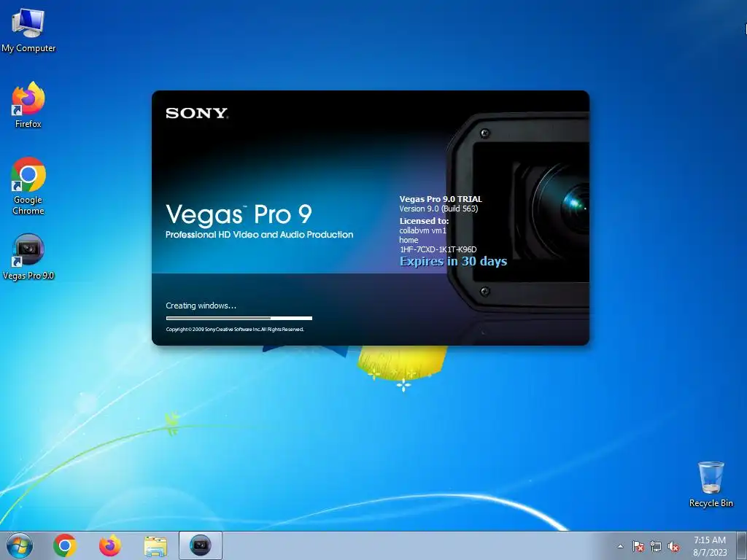Image resolution: width=747 pixels, height=560 pixels.
Task: Open the muted volume tray icon
Action: 673,546
